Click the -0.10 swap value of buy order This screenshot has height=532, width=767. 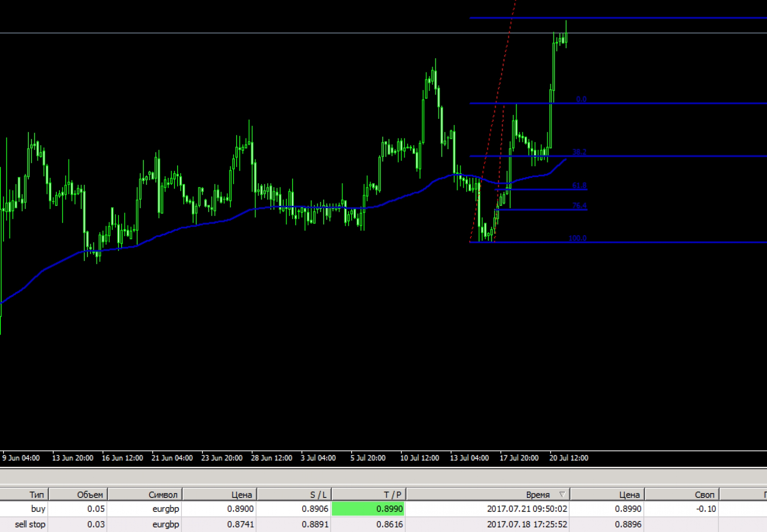706,509
